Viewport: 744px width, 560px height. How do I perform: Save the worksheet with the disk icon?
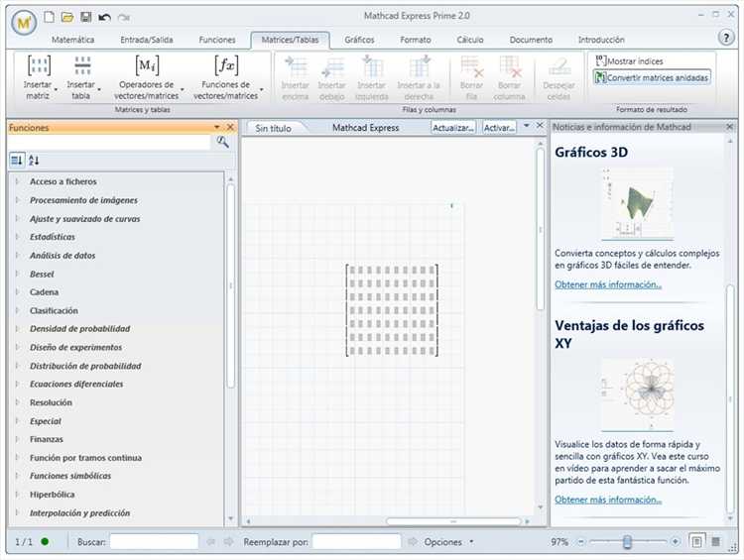(x=86, y=18)
